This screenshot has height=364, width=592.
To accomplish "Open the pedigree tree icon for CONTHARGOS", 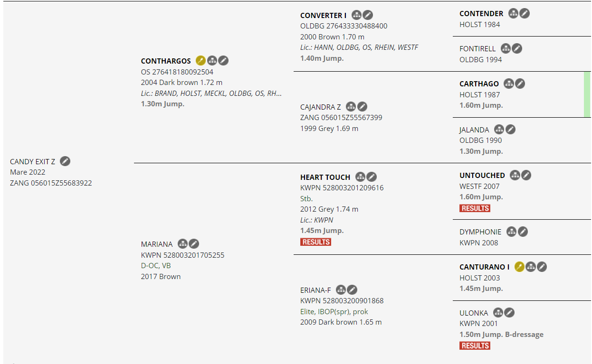I will 212,61.
